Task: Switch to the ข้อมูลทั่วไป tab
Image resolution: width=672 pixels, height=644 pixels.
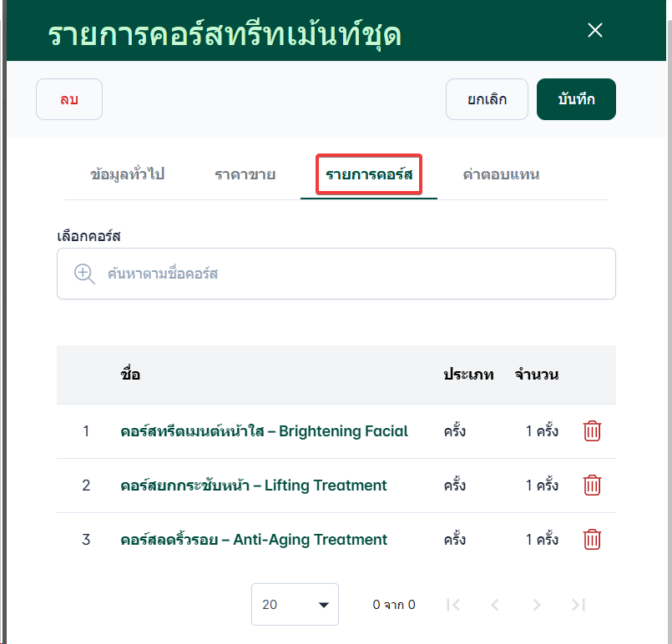Action: point(127,175)
